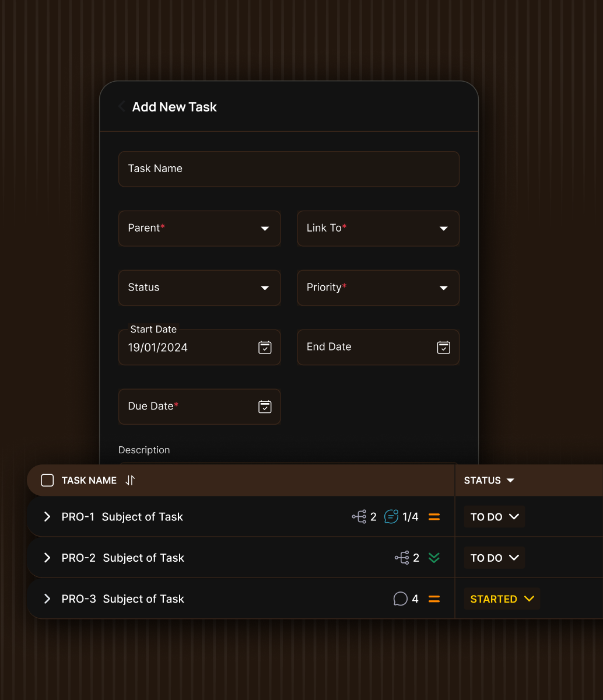Click the TASK NAME column header label
603x700 pixels.
89,481
